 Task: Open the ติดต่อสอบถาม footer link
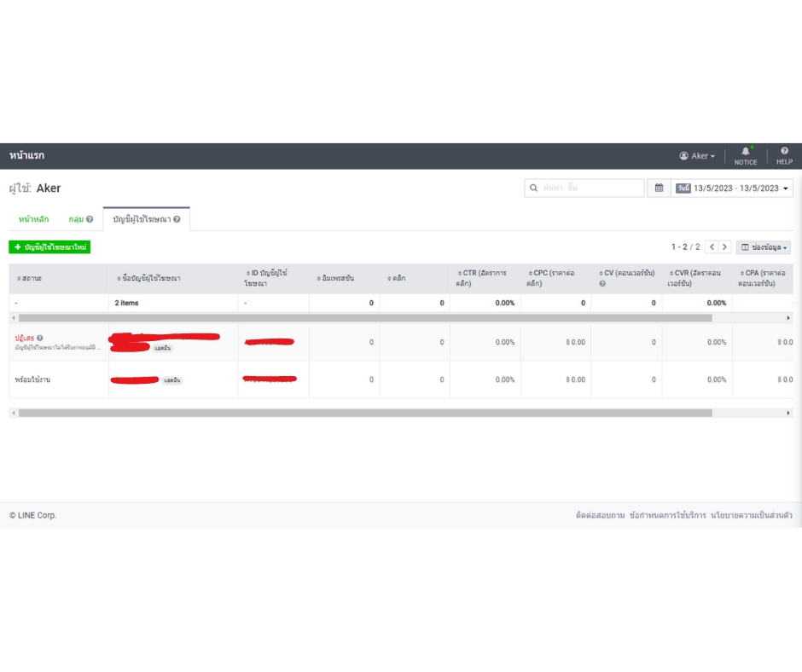click(600, 515)
